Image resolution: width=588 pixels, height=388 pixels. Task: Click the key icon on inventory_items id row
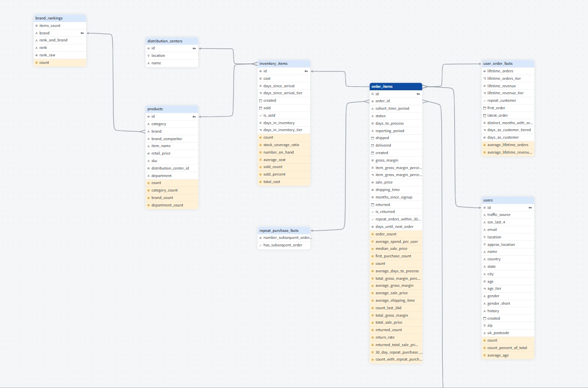[x=306, y=71]
